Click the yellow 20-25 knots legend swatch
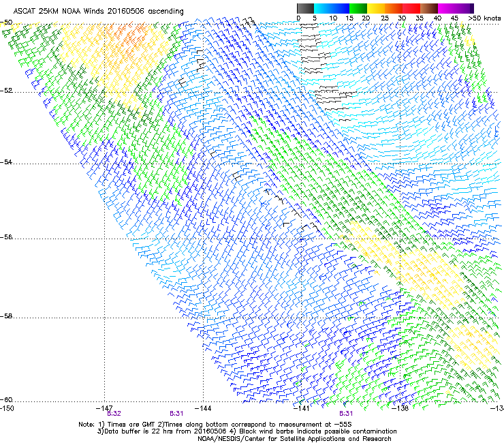Screen dimensions: 504x443 pos(376,8)
